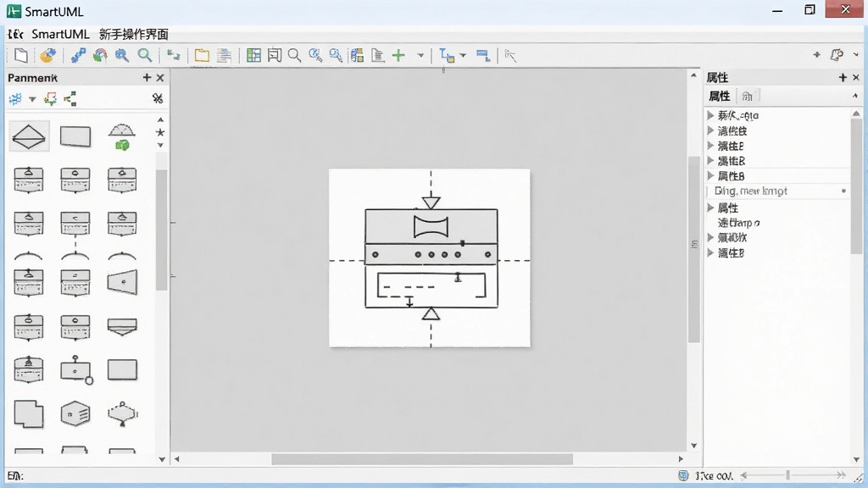868x488 pixels.
Task: Click the bow-tie shape in the diagram
Action: pos(431,227)
